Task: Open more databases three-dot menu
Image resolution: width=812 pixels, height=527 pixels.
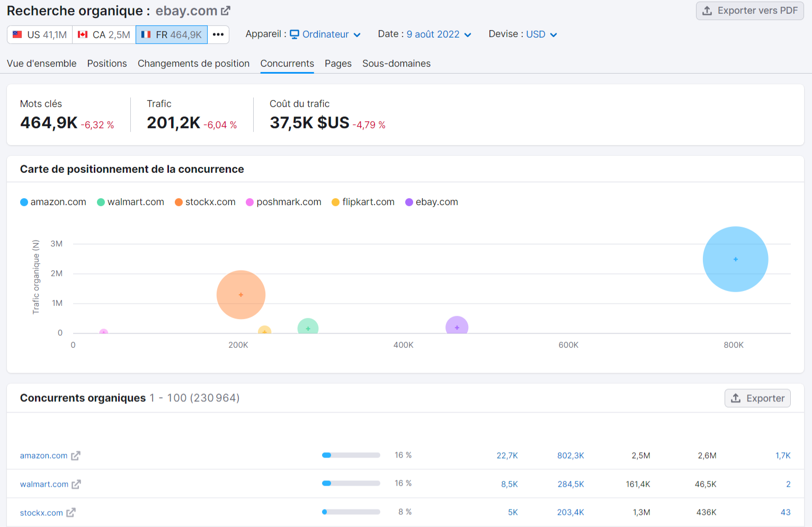Action: pyautogui.click(x=218, y=34)
